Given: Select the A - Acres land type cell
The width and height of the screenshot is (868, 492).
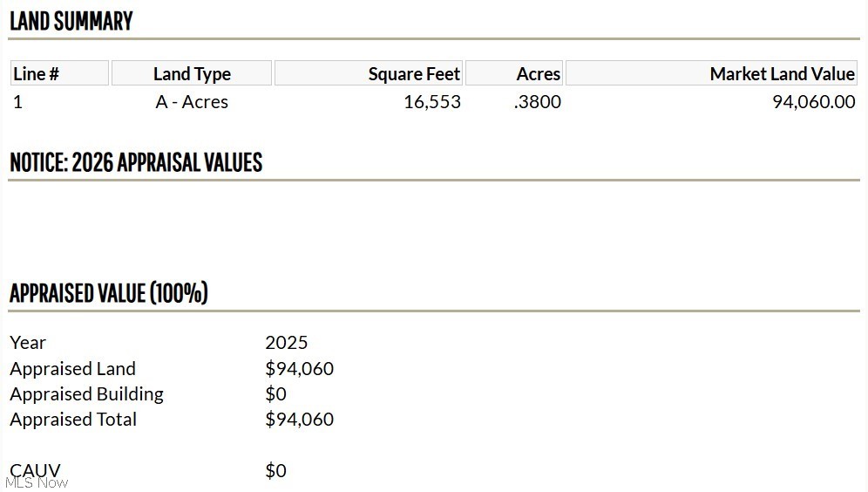Looking at the screenshot, I should (192, 102).
